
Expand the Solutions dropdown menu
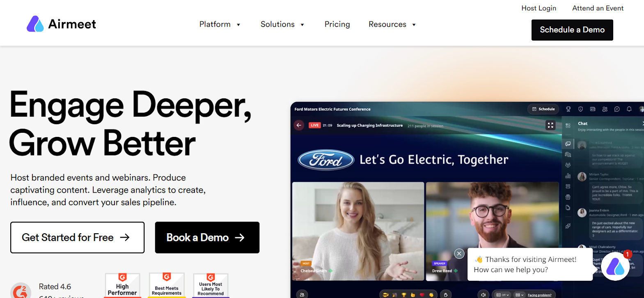(x=282, y=25)
